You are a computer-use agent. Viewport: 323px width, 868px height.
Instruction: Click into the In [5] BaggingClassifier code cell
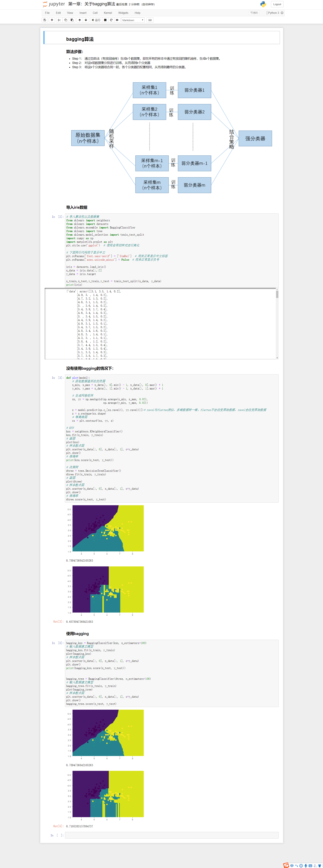pos(172,673)
